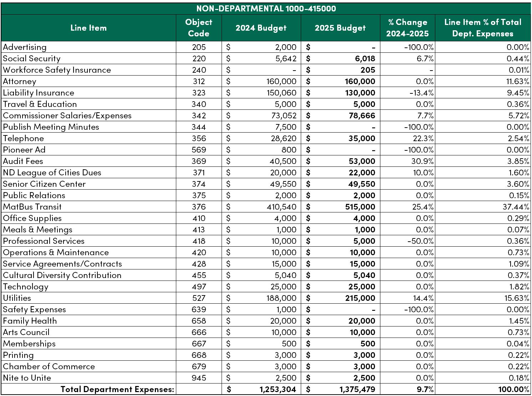Click the '2025 Budget' column header
The image size is (532, 396).
pos(340,28)
